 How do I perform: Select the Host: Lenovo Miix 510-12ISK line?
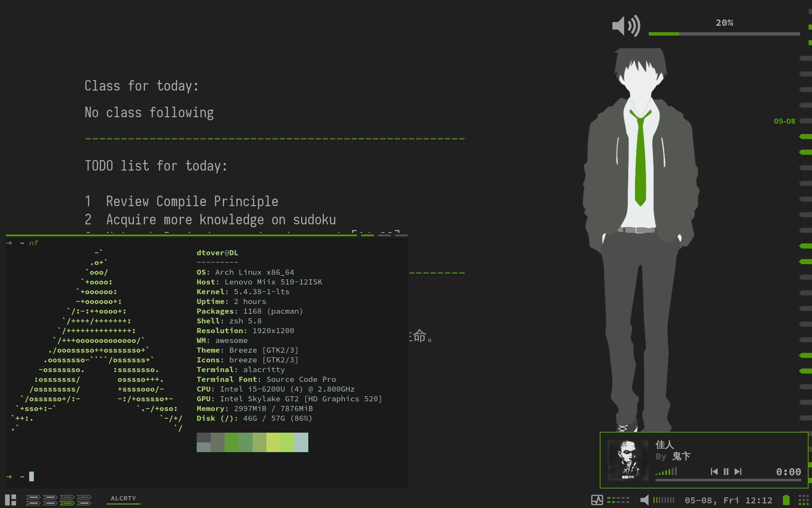[259, 282]
